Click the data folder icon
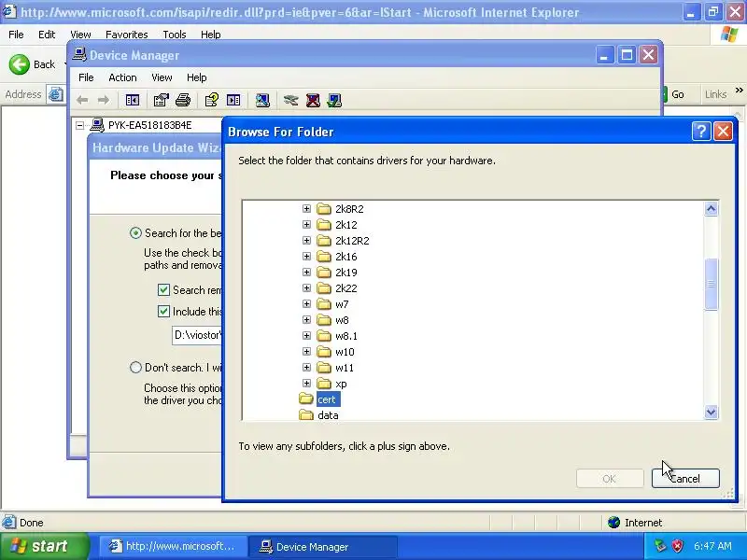Screen dimensions: 747x560 coord(306,414)
